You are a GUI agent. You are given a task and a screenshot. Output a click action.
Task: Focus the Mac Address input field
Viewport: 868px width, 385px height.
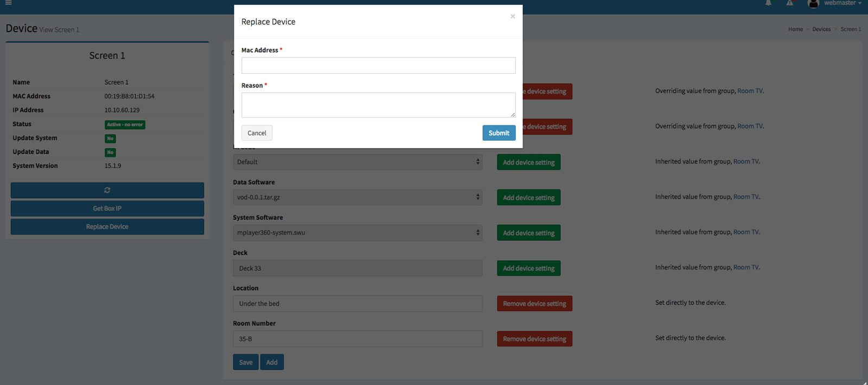tap(378, 66)
